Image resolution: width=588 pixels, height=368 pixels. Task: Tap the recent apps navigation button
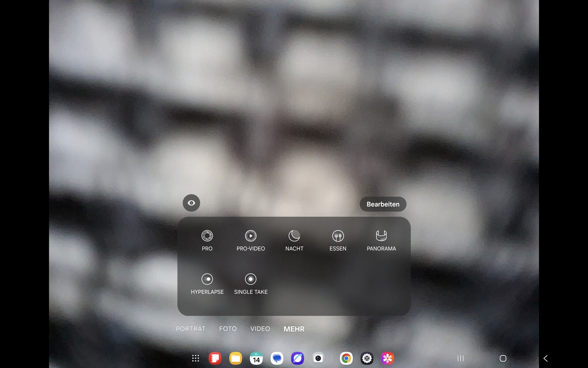click(460, 358)
